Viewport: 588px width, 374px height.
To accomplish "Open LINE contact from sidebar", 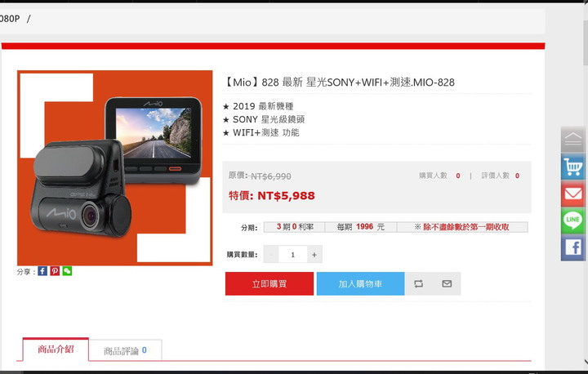I will click(x=573, y=220).
